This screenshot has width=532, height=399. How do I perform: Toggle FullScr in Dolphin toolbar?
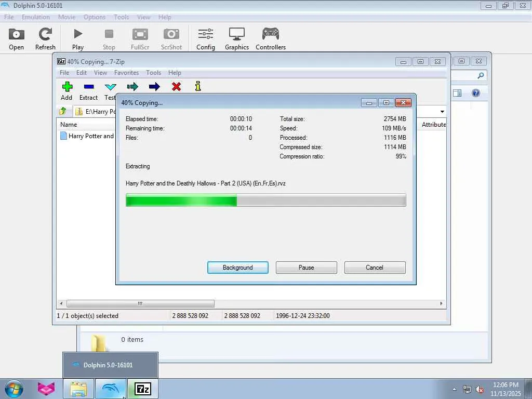140,38
